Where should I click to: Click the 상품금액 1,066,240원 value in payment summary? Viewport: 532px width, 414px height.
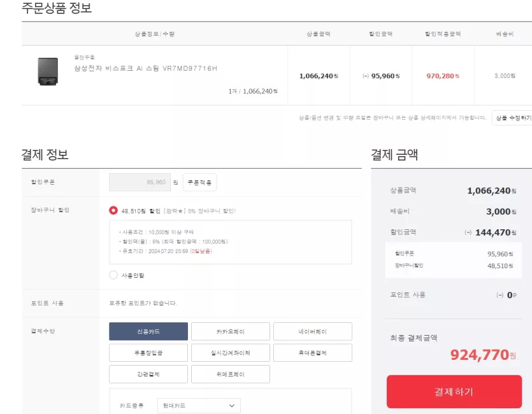[492, 190]
